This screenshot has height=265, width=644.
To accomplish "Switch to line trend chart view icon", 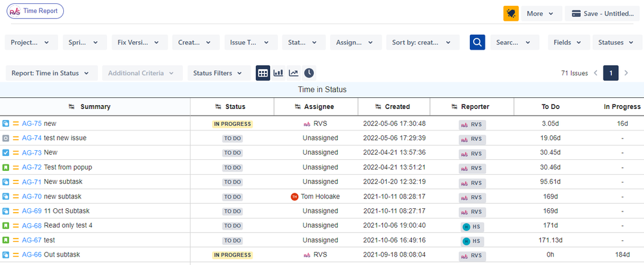I will (x=293, y=73).
